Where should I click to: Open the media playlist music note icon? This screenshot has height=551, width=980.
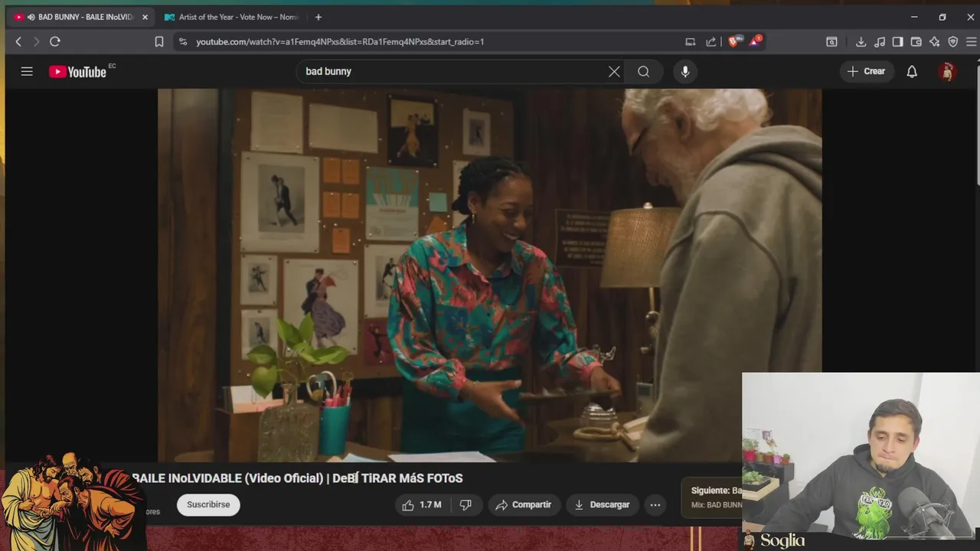tap(880, 42)
